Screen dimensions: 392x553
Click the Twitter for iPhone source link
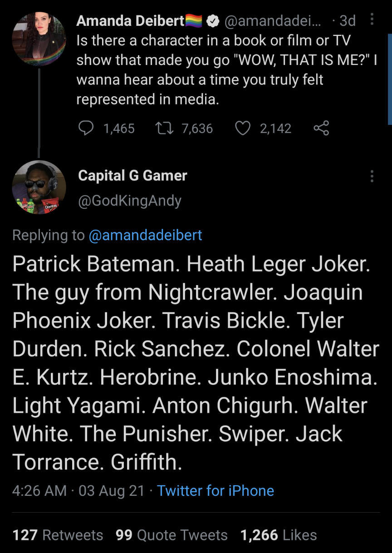tap(216, 491)
